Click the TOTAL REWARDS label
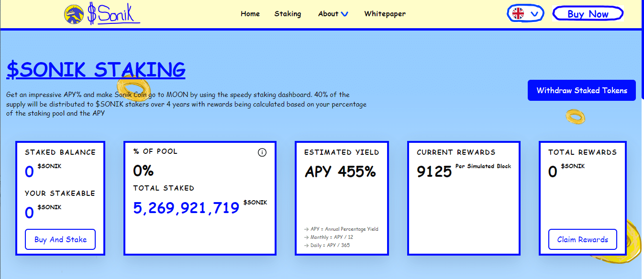Viewport: 644px width, 279px height. 583,152
